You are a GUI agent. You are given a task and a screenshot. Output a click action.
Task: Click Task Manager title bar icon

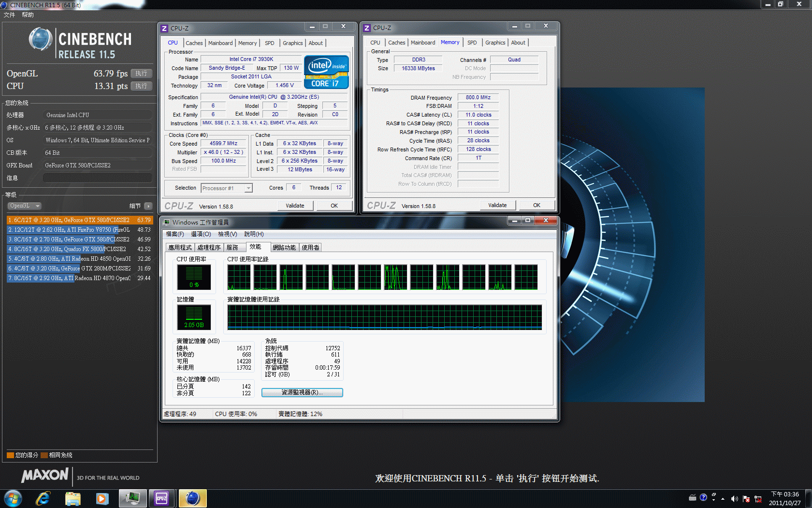point(167,223)
